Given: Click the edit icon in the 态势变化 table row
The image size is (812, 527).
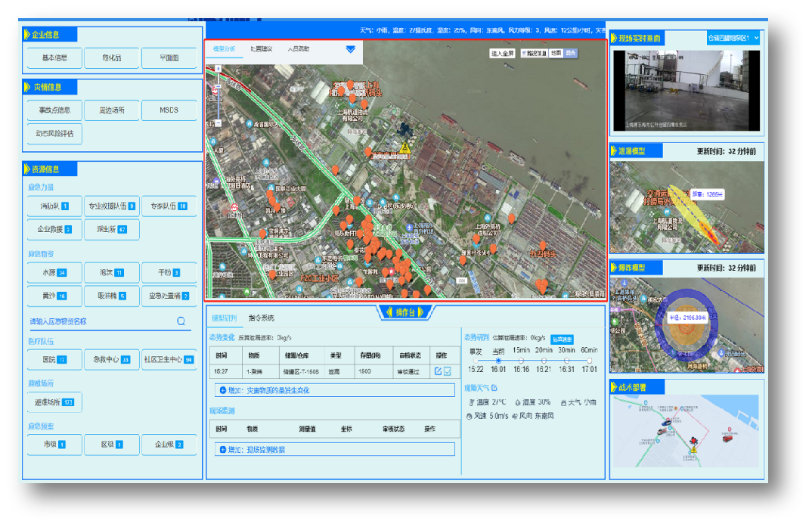Looking at the screenshot, I should point(438,371).
